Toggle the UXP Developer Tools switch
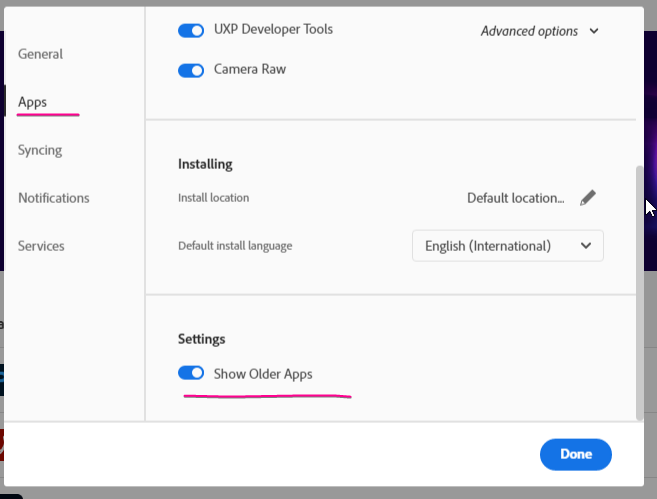Image resolution: width=657 pixels, height=499 pixels. coord(191,30)
